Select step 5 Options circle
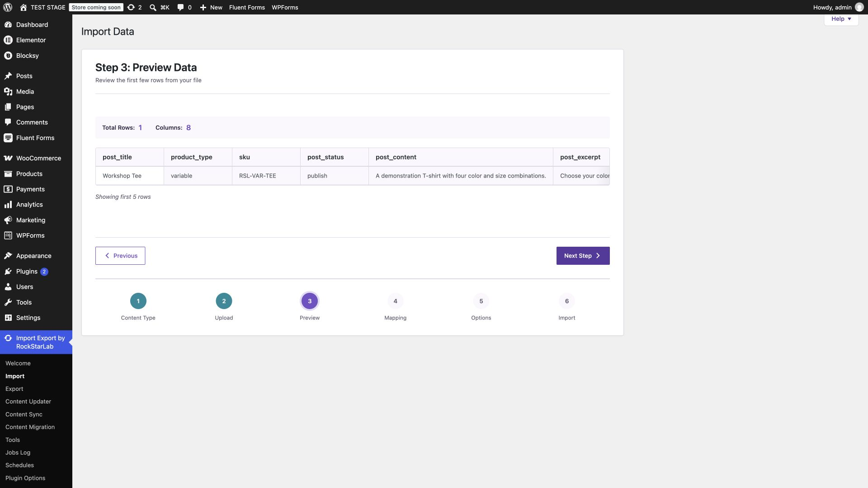Image resolution: width=868 pixels, height=488 pixels. (x=481, y=301)
